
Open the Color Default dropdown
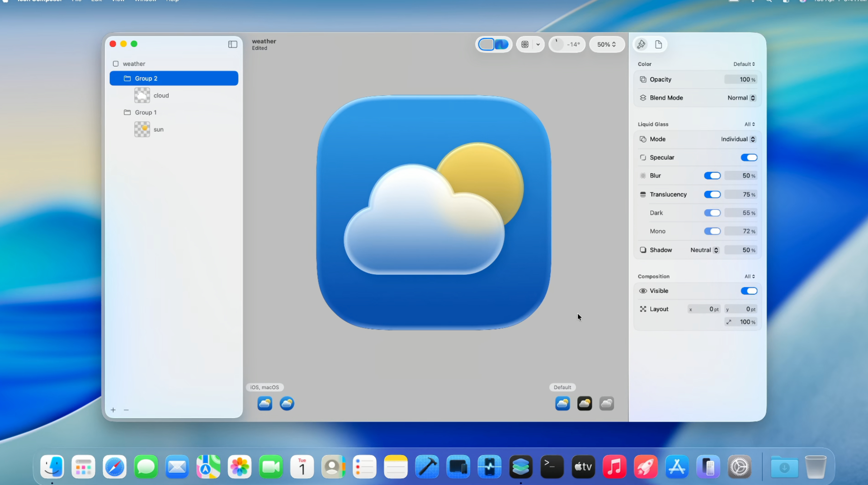tap(744, 64)
